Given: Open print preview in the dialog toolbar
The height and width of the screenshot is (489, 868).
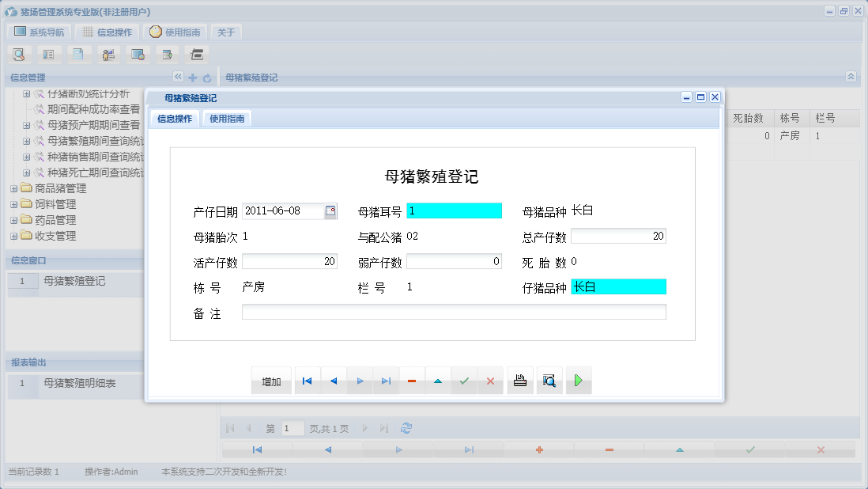Looking at the screenshot, I should pos(549,381).
